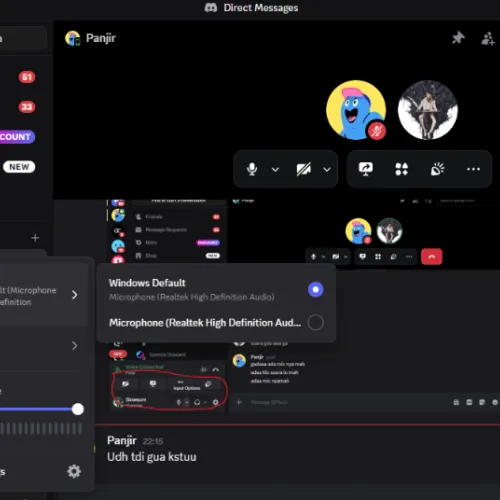Add friends to DM using person-plus icon
The height and width of the screenshot is (500, 500).
(x=488, y=38)
